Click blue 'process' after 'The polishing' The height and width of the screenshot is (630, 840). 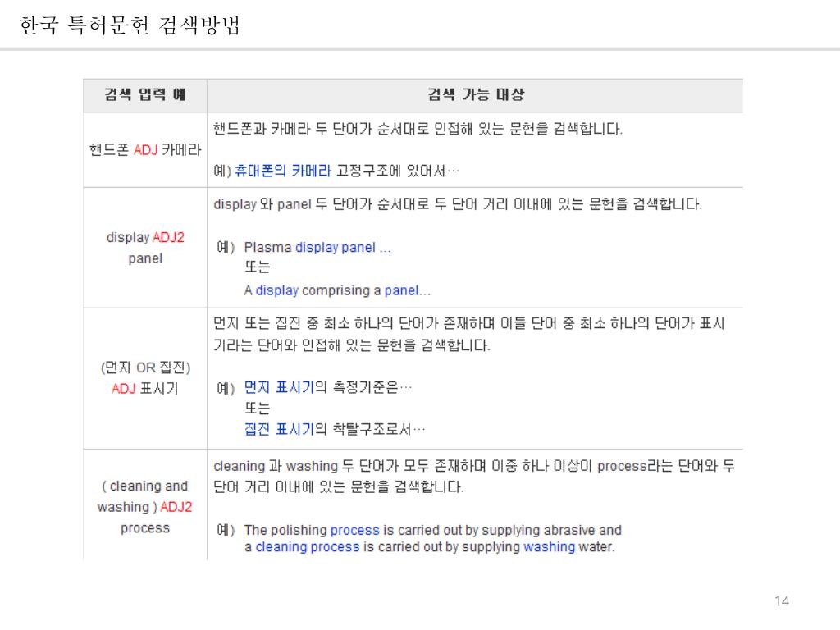354,530
